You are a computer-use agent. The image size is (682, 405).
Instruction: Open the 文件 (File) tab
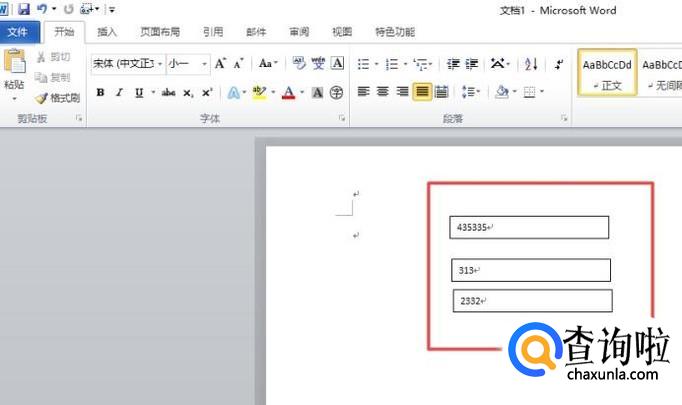coord(18,32)
